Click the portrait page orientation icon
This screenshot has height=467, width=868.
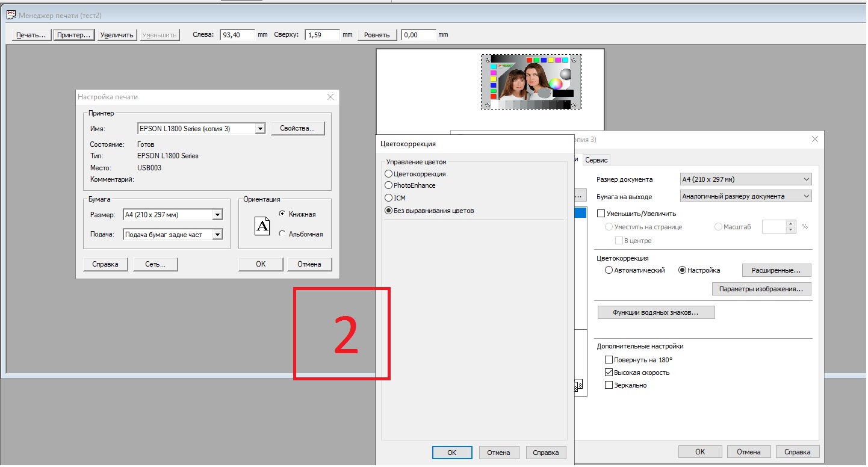point(262,227)
